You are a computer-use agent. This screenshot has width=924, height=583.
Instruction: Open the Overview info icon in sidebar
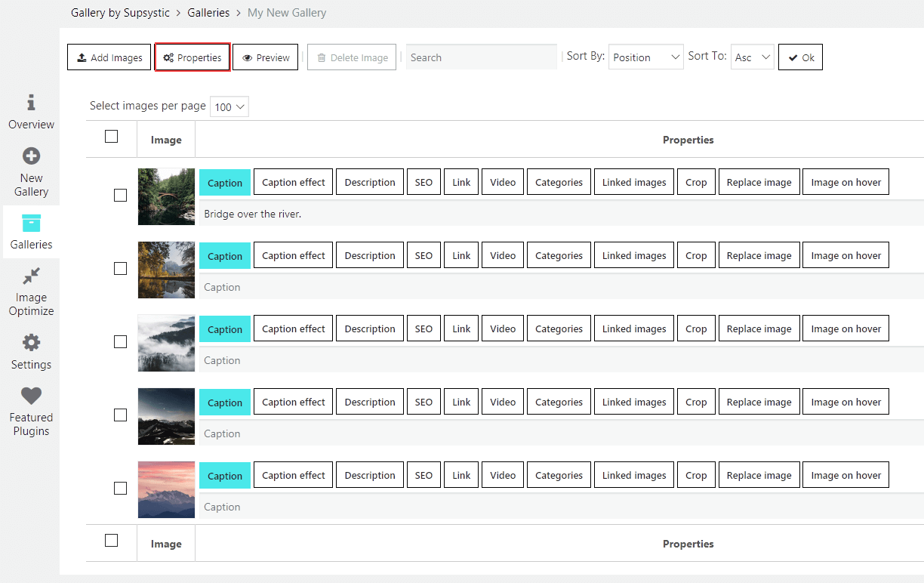coord(31,102)
